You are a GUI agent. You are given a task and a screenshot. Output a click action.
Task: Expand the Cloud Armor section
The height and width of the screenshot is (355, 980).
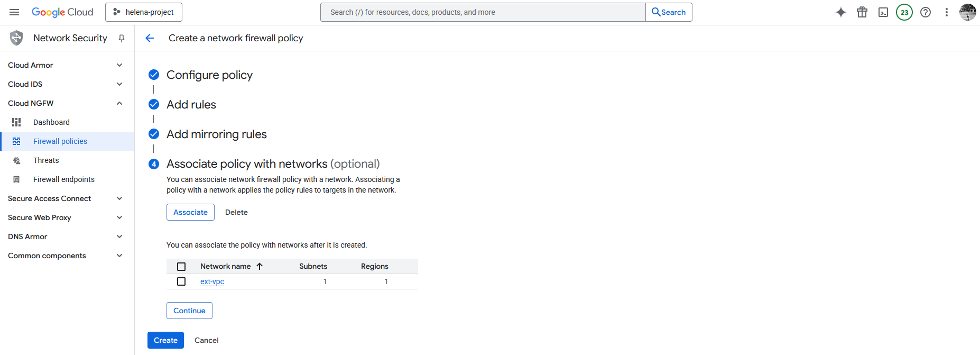119,65
